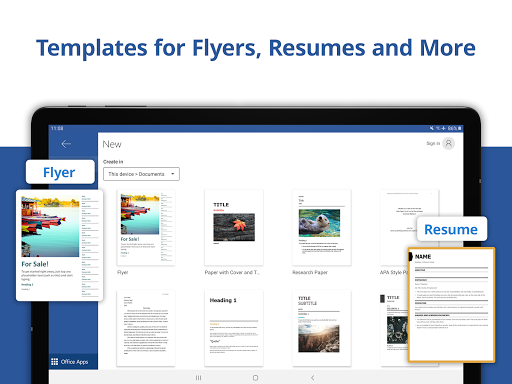
Task: Select the APA Style Paper template
Action: 398,227
